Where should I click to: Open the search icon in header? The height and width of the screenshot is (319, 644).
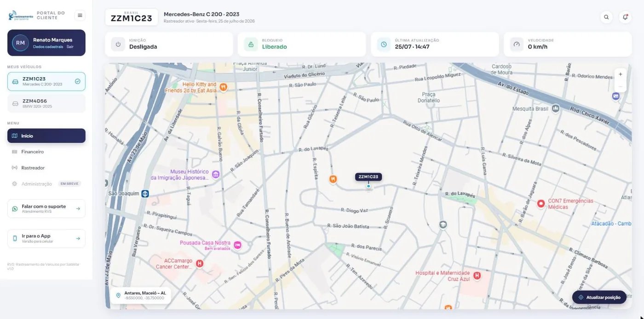pos(606,17)
